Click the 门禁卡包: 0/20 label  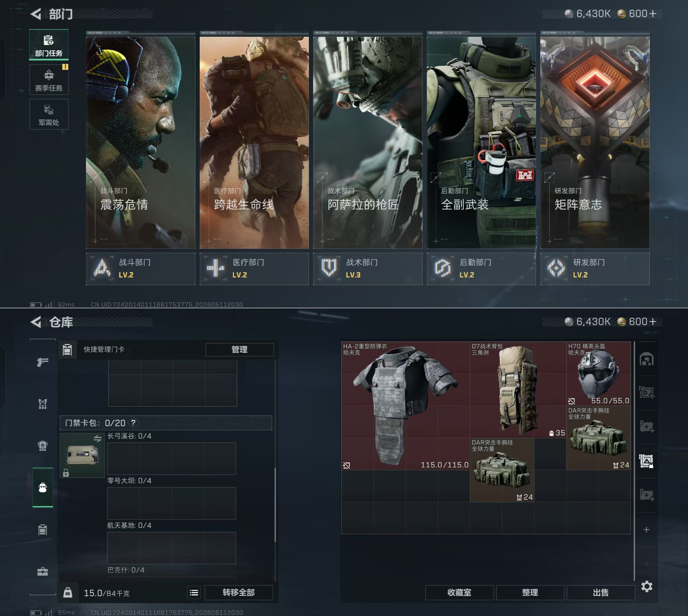95,423
